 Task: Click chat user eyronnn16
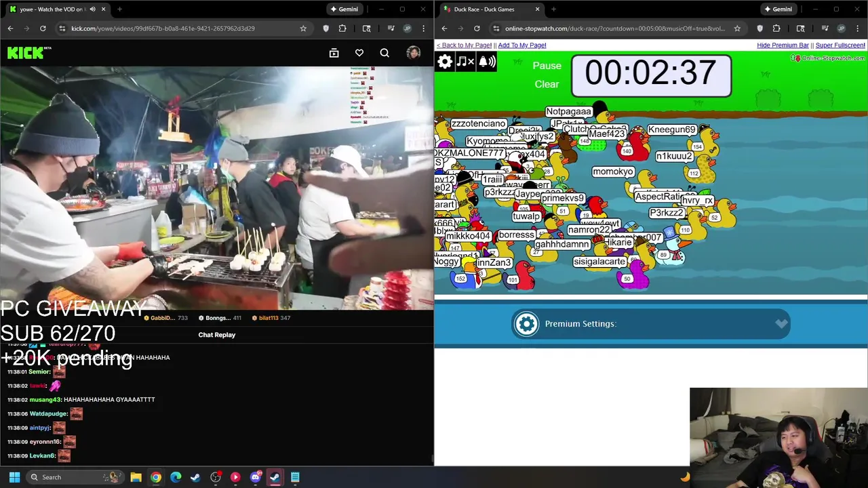tap(46, 442)
